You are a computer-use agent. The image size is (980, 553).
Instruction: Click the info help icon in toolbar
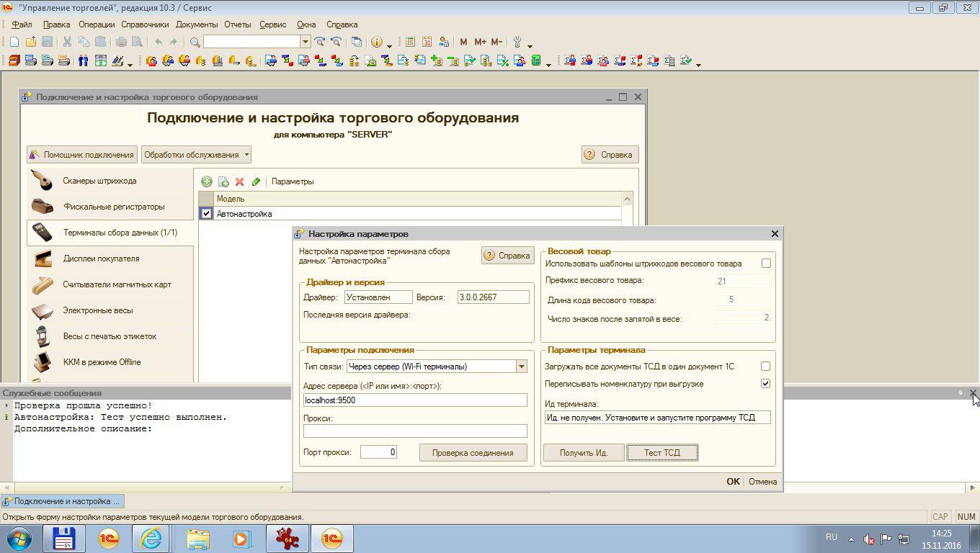[376, 42]
